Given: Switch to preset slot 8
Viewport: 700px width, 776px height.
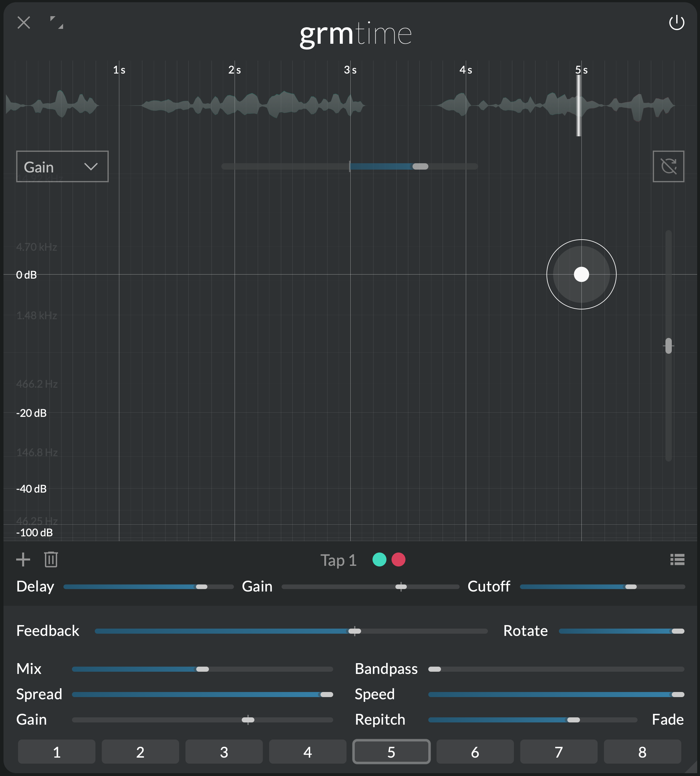Looking at the screenshot, I should click(642, 752).
